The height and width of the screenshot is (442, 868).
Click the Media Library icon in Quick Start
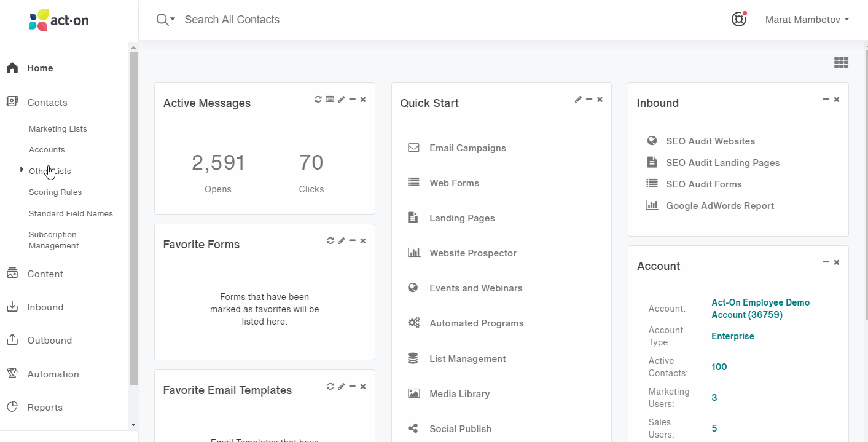[x=413, y=393]
